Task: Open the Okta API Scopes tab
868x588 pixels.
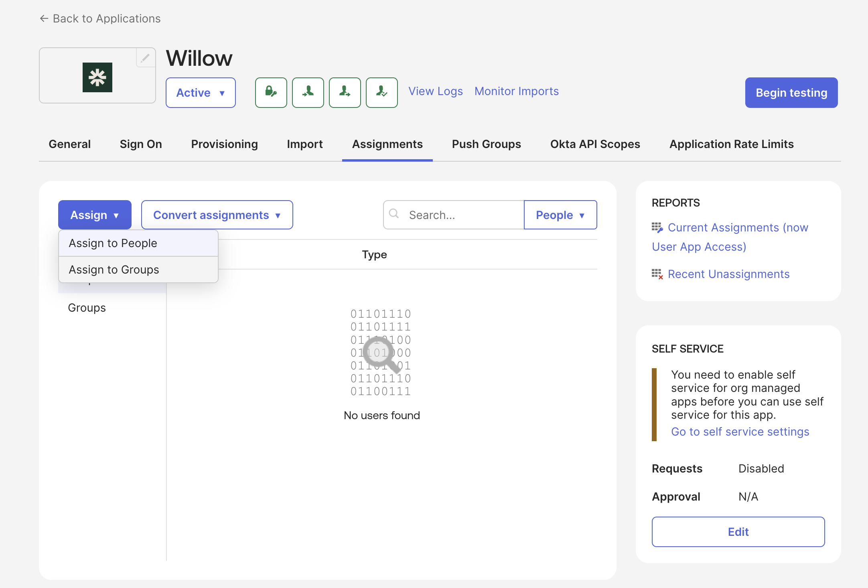Action: 595,144
